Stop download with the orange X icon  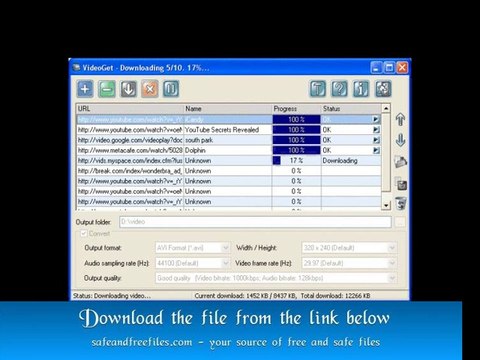tap(150, 89)
